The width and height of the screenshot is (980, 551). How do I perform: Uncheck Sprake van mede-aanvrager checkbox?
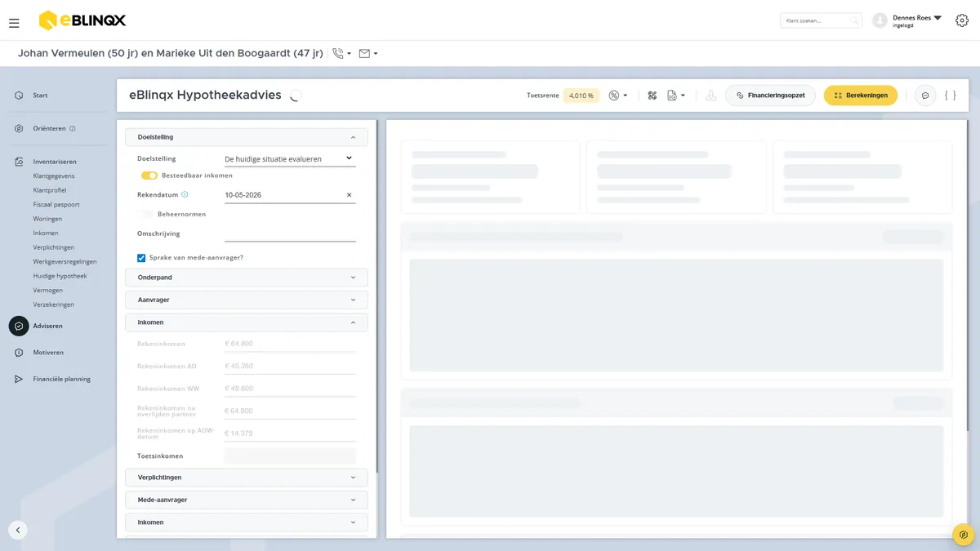click(141, 258)
